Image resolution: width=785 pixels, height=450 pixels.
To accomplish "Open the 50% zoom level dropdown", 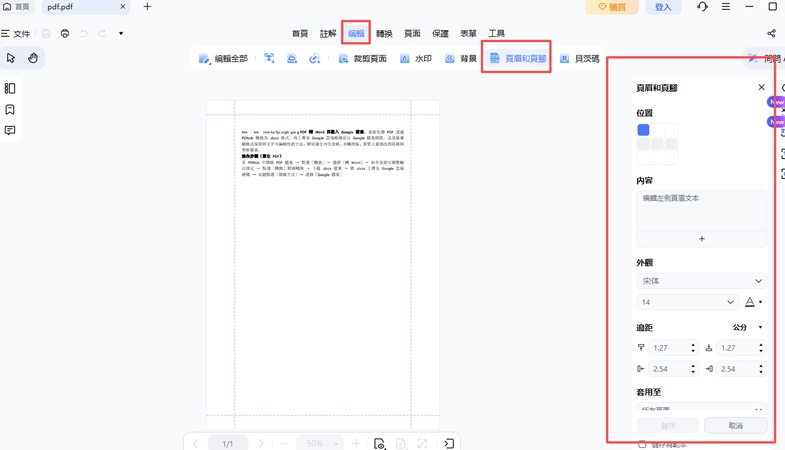I will 318,443.
